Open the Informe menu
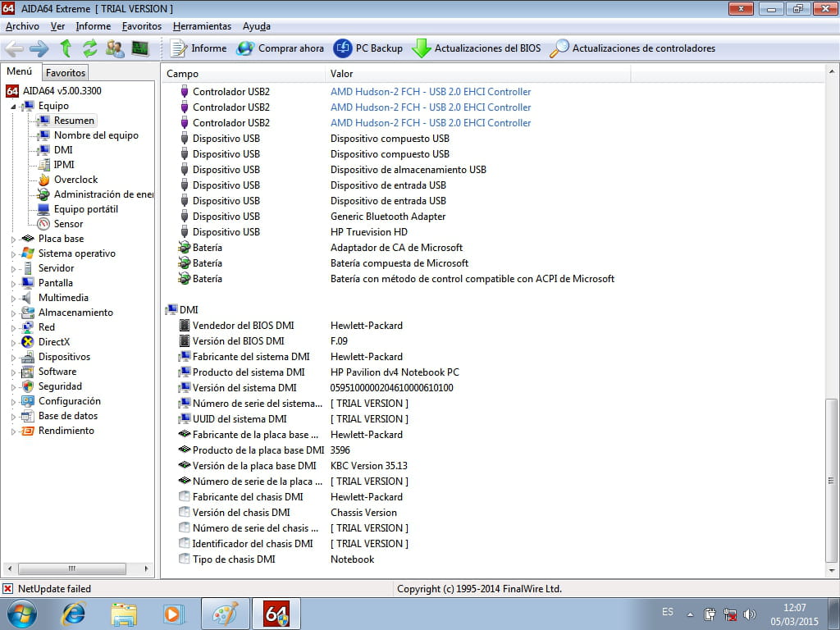The height and width of the screenshot is (630, 840). (94, 26)
